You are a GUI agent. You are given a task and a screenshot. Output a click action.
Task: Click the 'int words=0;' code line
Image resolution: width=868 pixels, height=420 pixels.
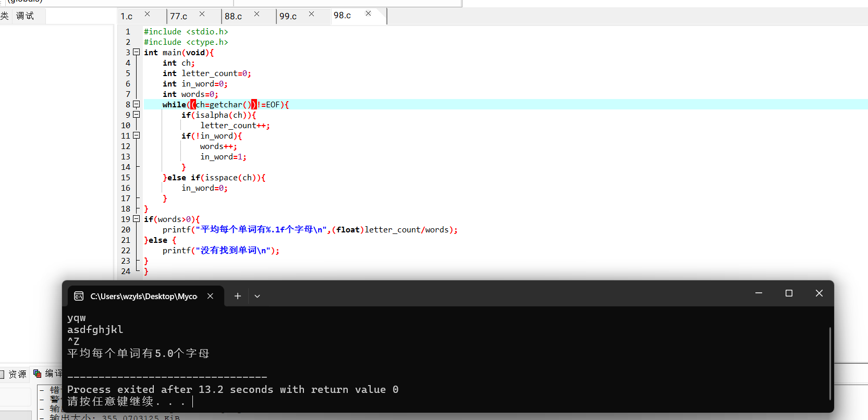[x=190, y=94]
